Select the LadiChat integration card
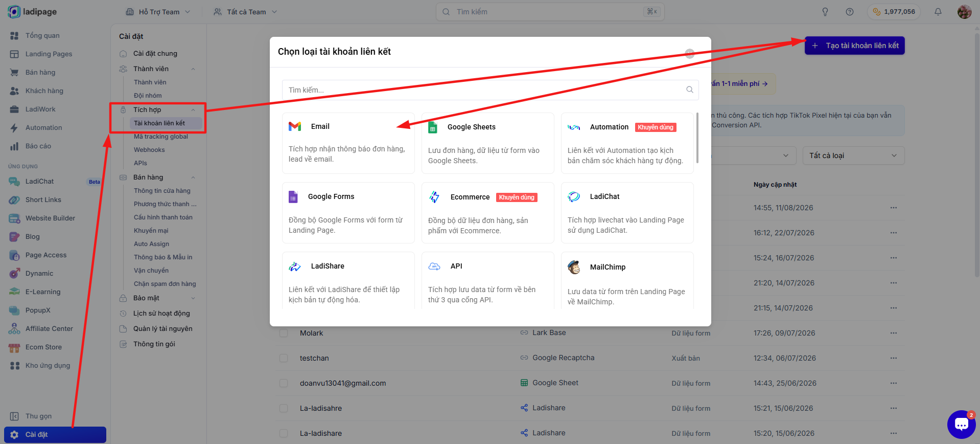This screenshot has width=980, height=444. tap(627, 213)
